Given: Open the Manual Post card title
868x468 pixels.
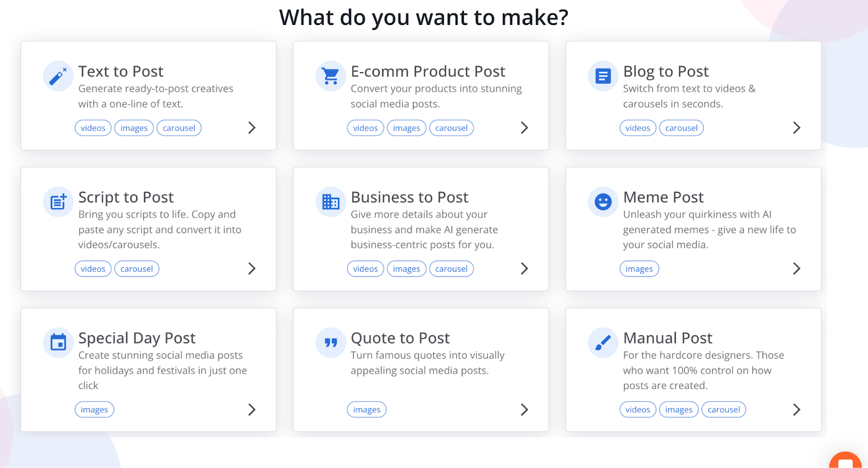Looking at the screenshot, I should click(x=667, y=338).
